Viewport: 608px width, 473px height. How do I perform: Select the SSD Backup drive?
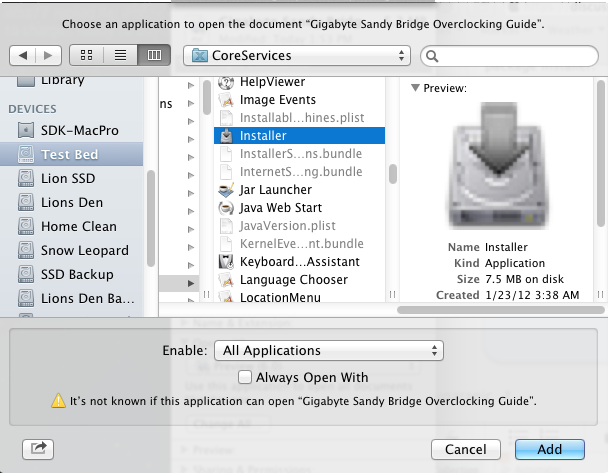tap(72, 274)
